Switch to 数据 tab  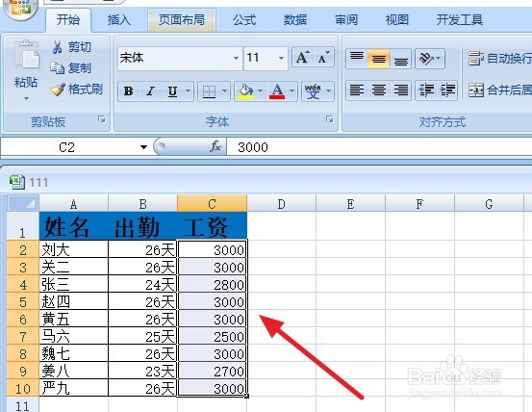tap(295, 19)
